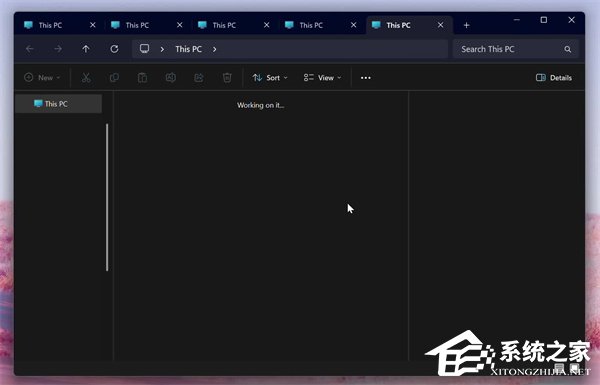Image resolution: width=600 pixels, height=385 pixels.
Task: Open the See more ellipsis menu
Action: tap(365, 78)
